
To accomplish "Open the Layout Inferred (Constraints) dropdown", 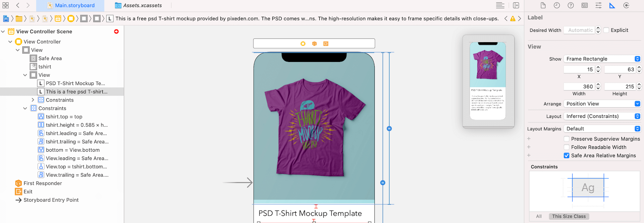I will (x=602, y=116).
